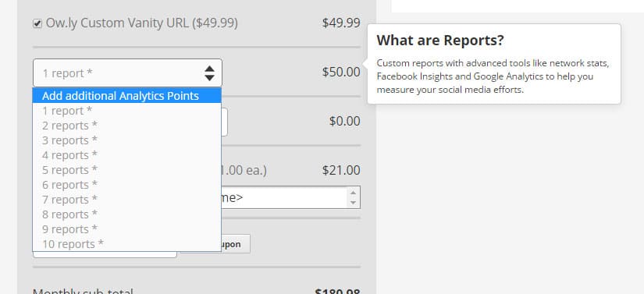Select Add additional Analytics Points option
644x294 pixels.
tap(127, 96)
